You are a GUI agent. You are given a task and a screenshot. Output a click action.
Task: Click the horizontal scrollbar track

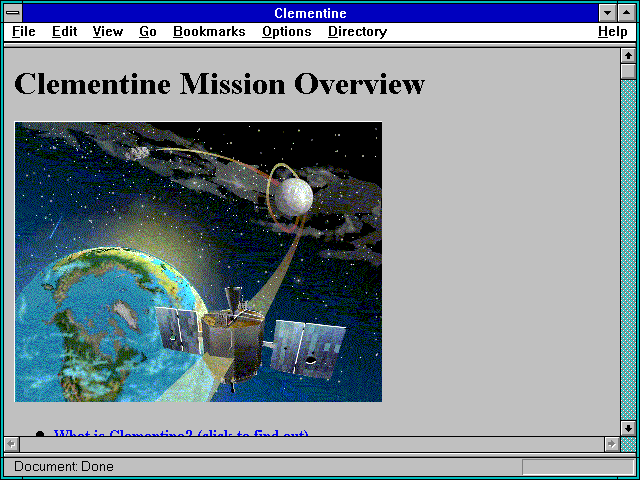pyautogui.click(x=311, y=444)
